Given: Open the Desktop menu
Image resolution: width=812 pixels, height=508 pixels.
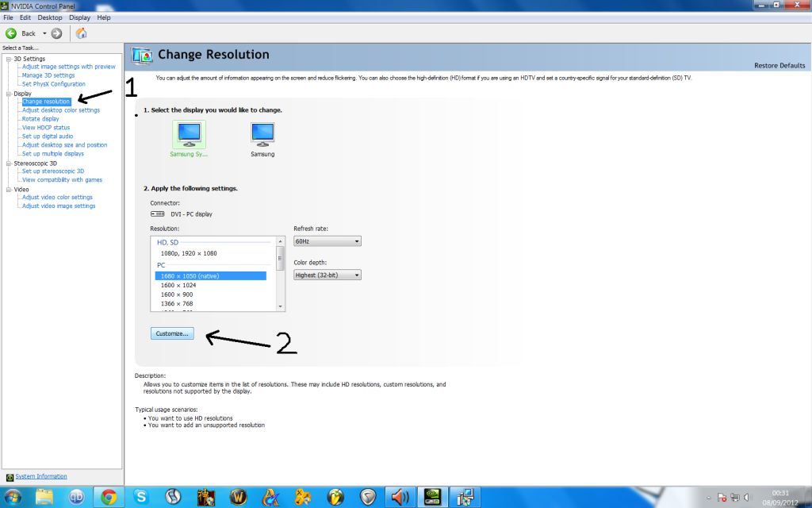Looking at the screenshot, I should [x=50, y=17].
